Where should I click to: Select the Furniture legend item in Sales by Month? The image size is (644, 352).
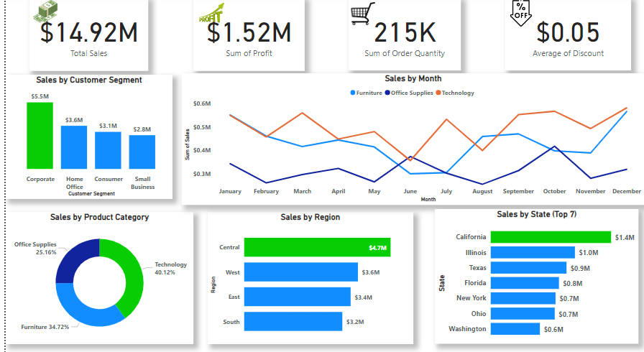[x=366, y=93]
